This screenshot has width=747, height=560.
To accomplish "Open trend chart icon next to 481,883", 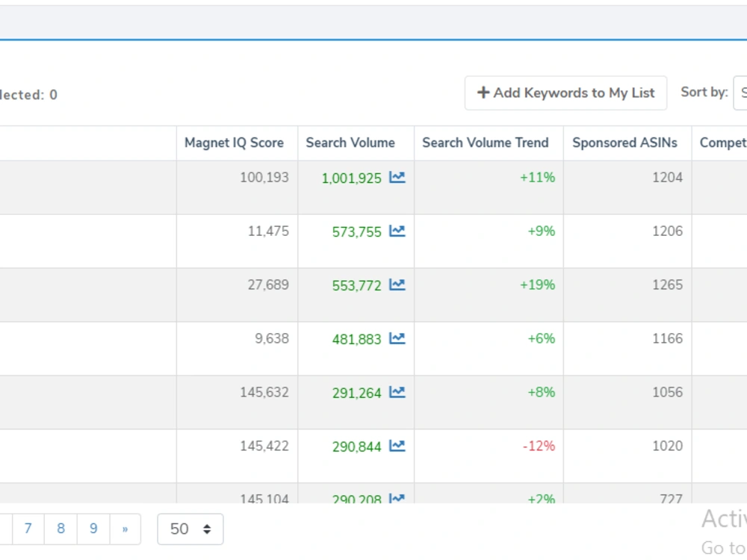I will point(397,339).
